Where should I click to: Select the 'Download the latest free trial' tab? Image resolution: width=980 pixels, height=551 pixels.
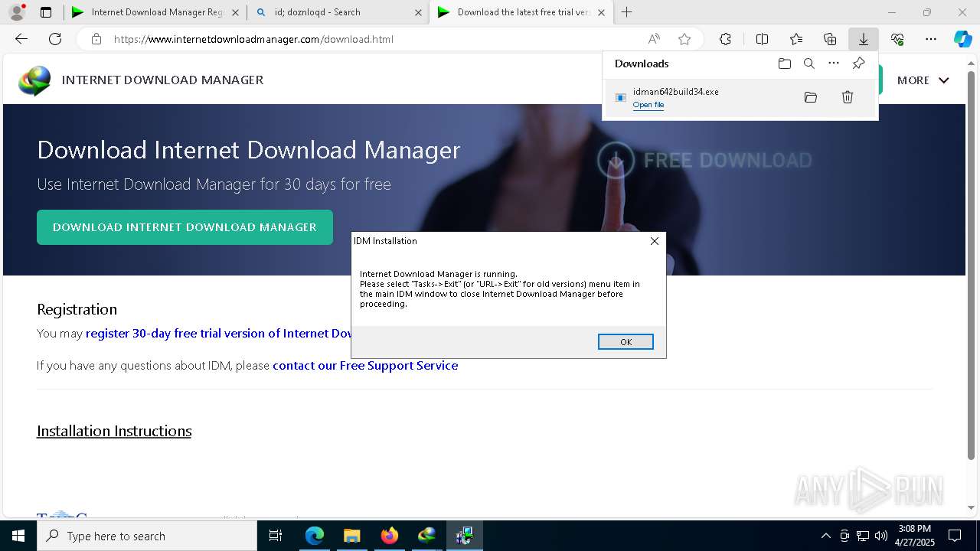[521, 12]
